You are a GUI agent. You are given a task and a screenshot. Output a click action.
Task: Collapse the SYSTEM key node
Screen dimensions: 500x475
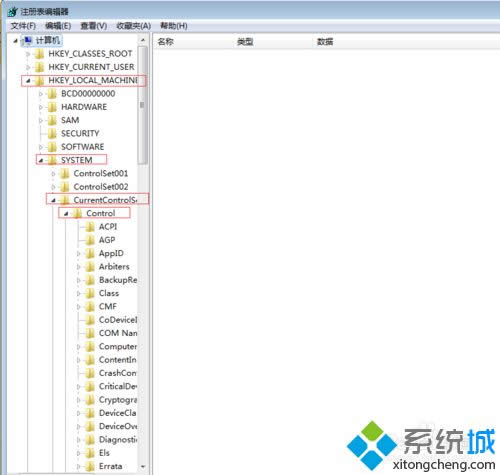pyautogui.click(x=41, y=160)
